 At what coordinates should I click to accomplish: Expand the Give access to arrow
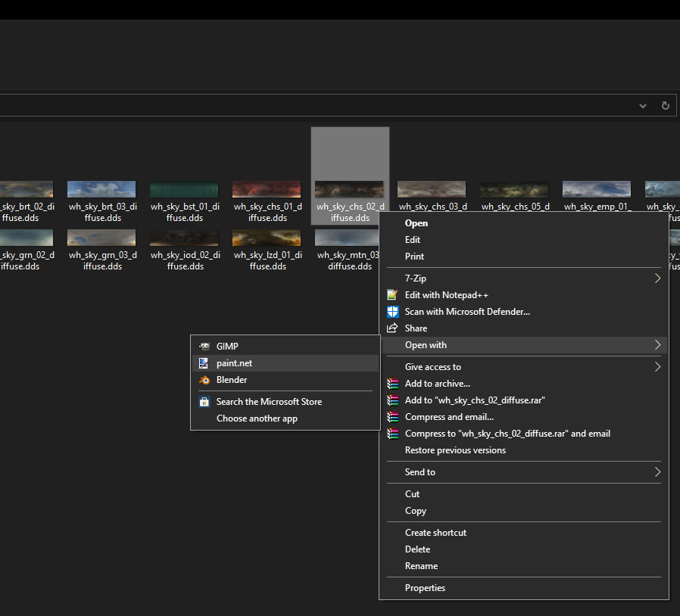[657, 367]
